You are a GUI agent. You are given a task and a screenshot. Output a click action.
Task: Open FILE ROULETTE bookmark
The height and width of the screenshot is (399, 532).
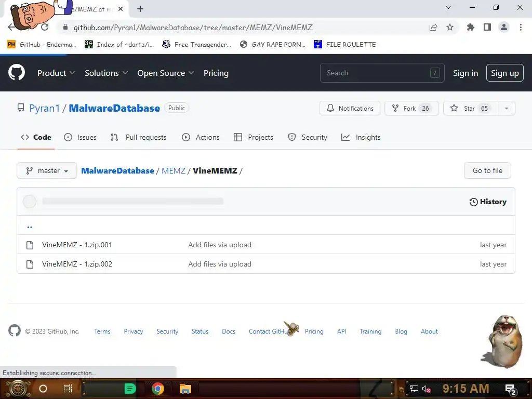[x=345, y=45]
